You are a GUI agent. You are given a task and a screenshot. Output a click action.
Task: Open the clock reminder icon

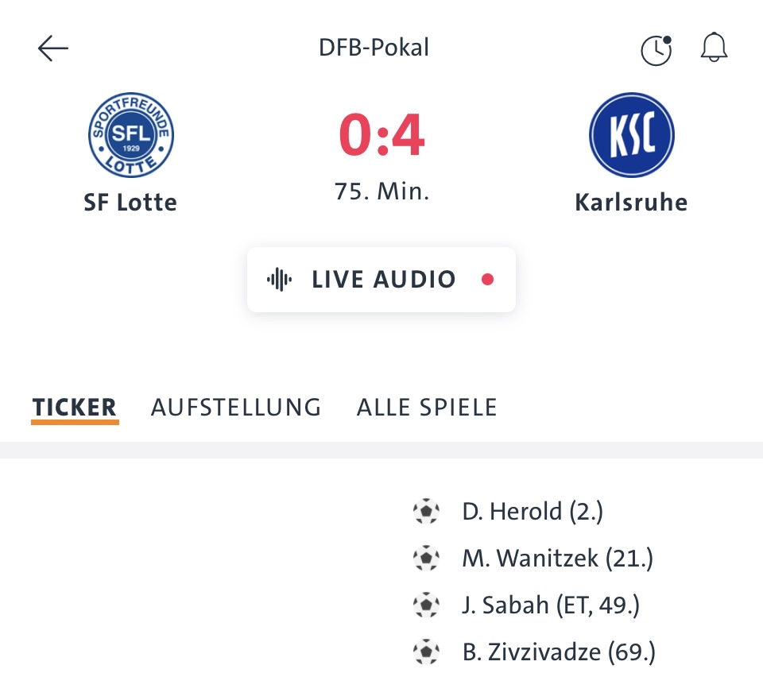point(656,49)
